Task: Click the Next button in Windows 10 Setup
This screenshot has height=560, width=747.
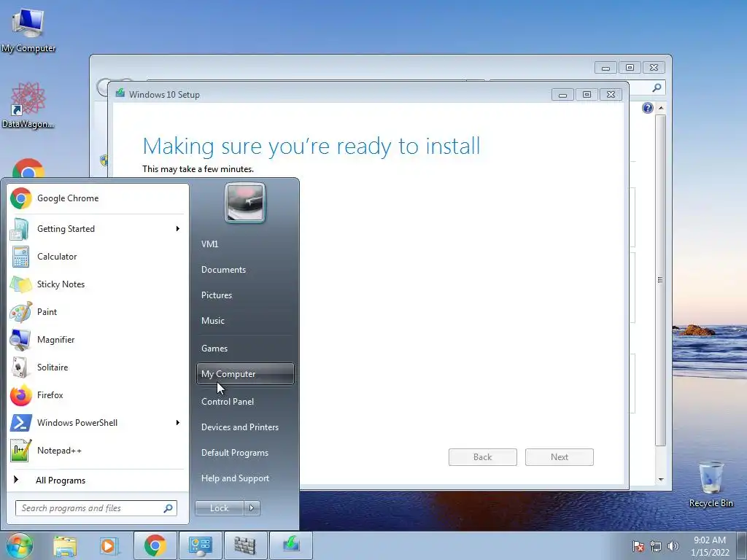Action: click(x=560, y=457)
